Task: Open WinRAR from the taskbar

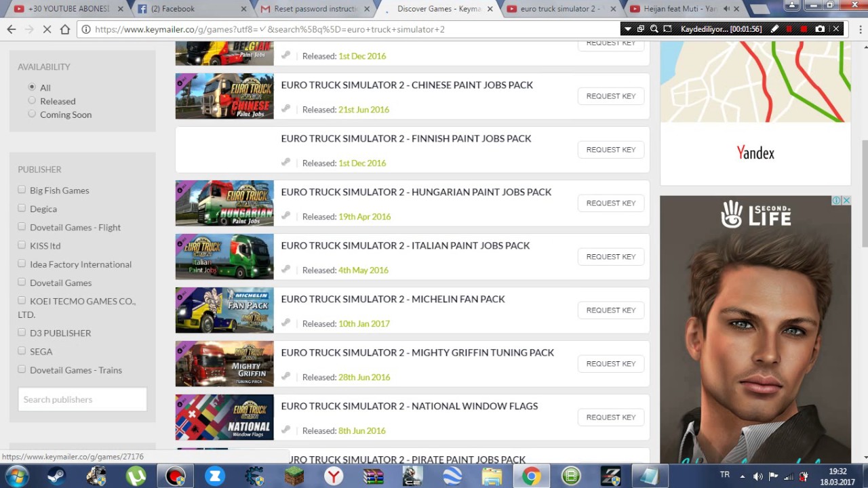Action: (x=373, y=476)
